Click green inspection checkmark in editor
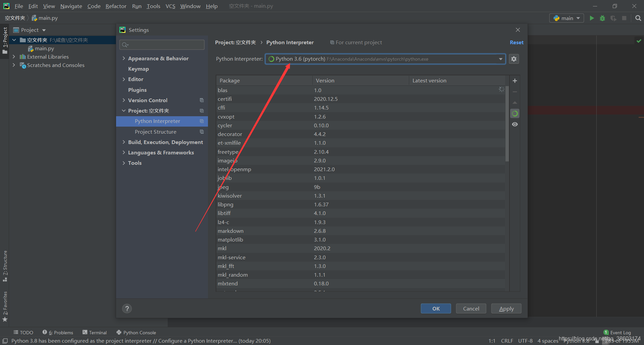 [639, 41]
